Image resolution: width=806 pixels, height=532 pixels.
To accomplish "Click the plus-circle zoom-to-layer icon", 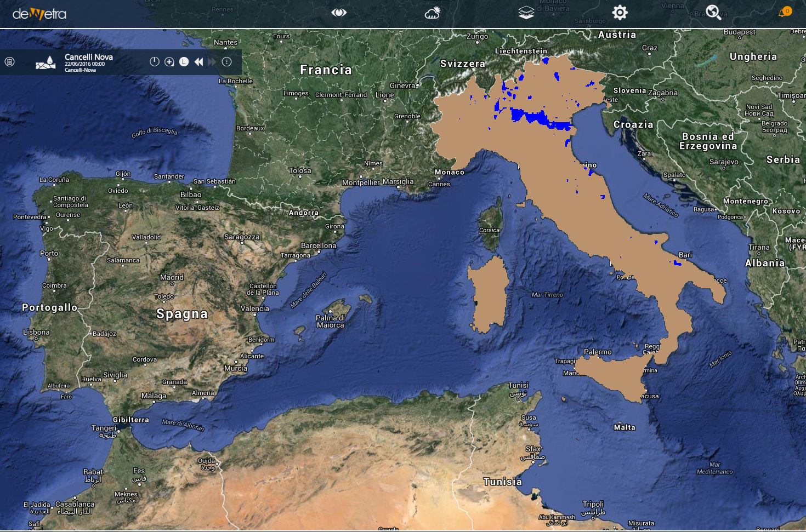I will click(169, 62).
